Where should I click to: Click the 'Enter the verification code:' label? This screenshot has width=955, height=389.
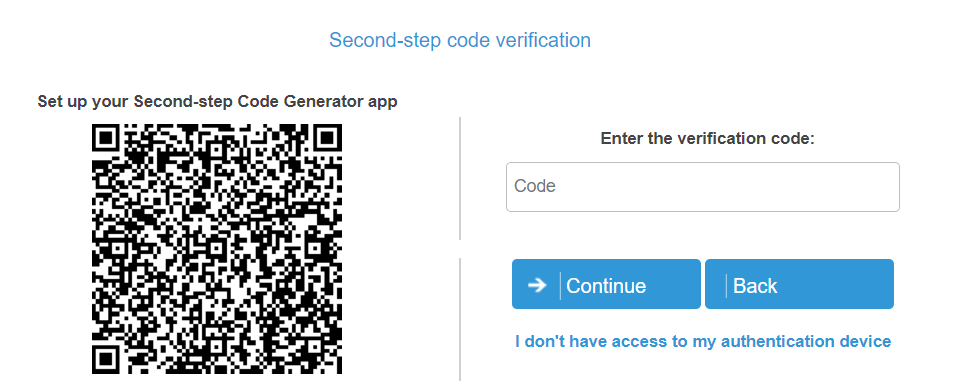707,138
